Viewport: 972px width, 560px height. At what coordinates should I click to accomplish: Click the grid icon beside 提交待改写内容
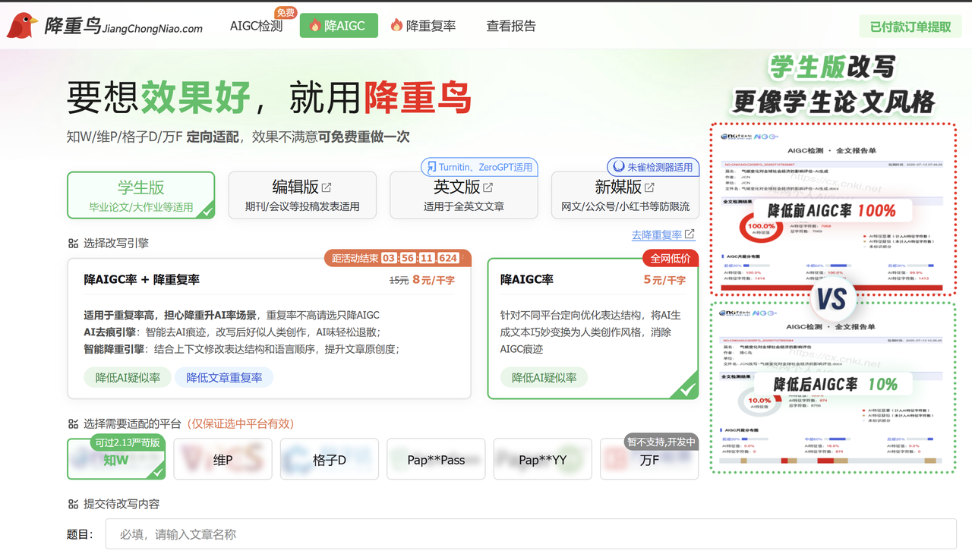(x=73, y=504)
